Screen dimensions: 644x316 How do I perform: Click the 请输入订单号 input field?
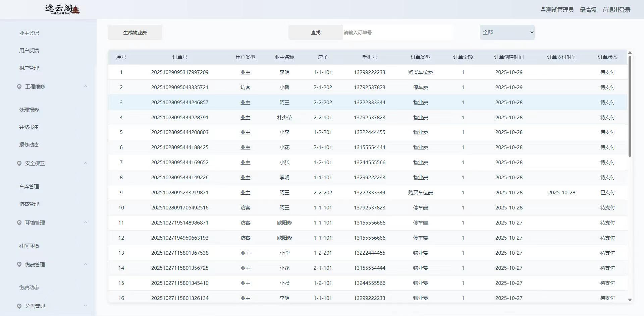(x=397, y=33)
